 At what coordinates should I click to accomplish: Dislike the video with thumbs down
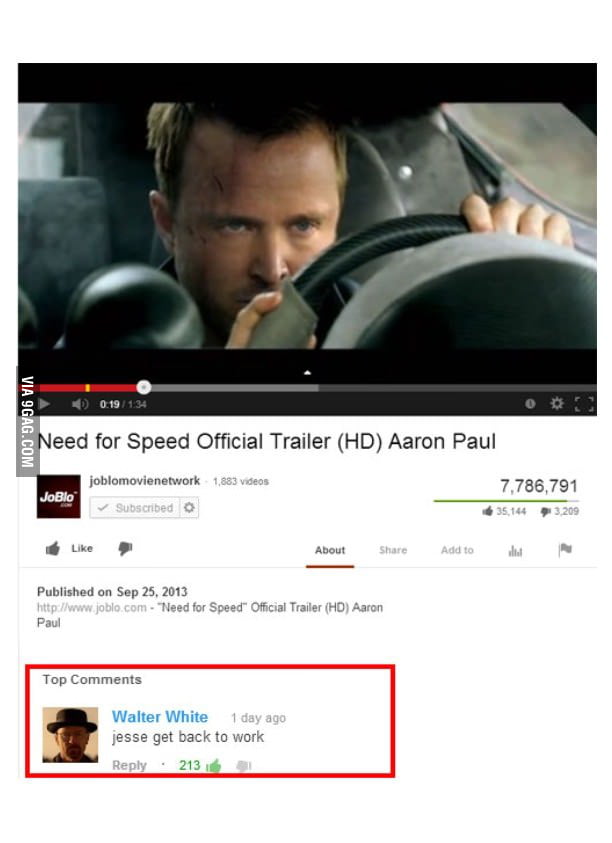tap(125, 548)
